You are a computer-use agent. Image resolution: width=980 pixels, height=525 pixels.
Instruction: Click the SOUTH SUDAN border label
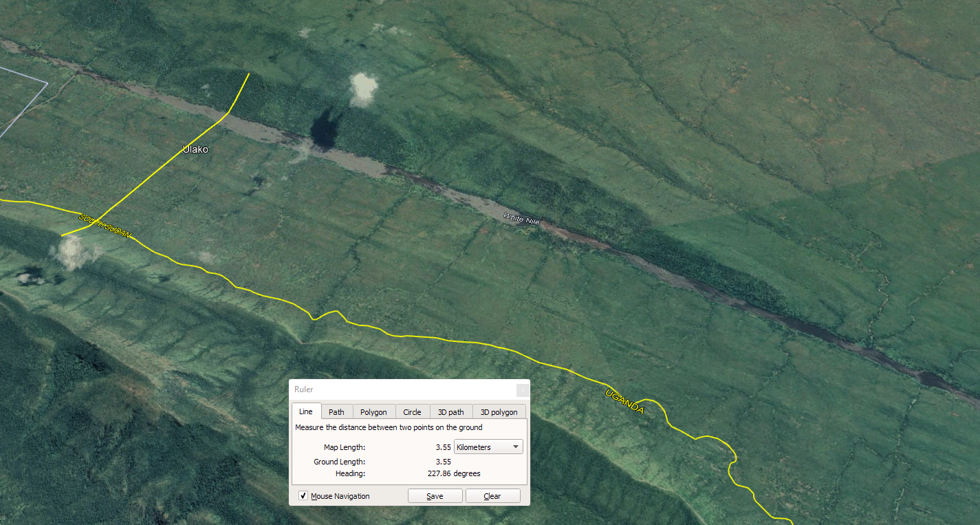[105, 225]
